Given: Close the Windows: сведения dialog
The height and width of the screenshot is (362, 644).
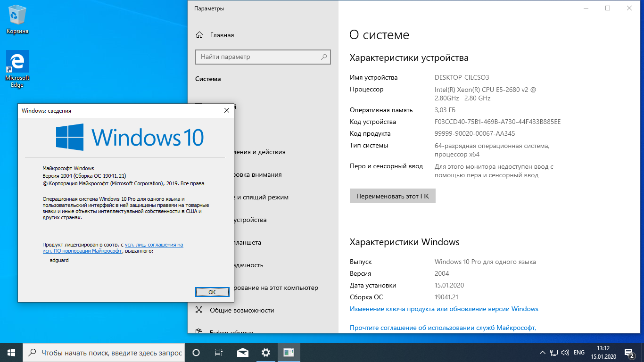Looking at the screenshot, I should coord(226,110).
